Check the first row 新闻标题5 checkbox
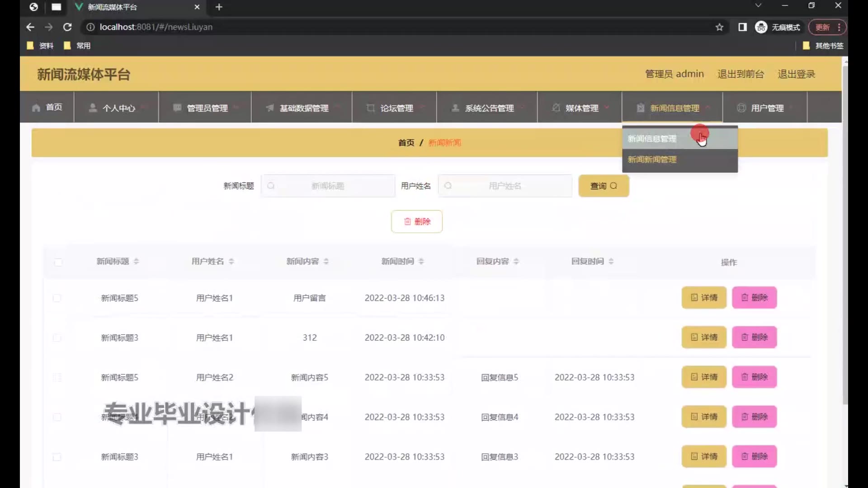This screenshot has width=868, height=488. pyautogui.click(x=57, y=298)
